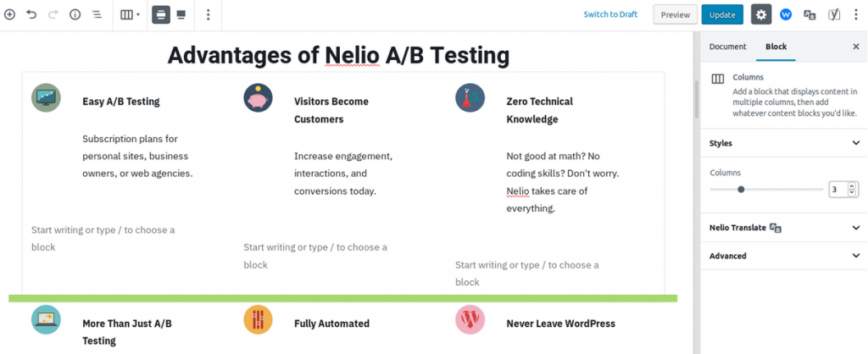
Task: Expand the Advanced panel
Action: (x=783, y=256)
